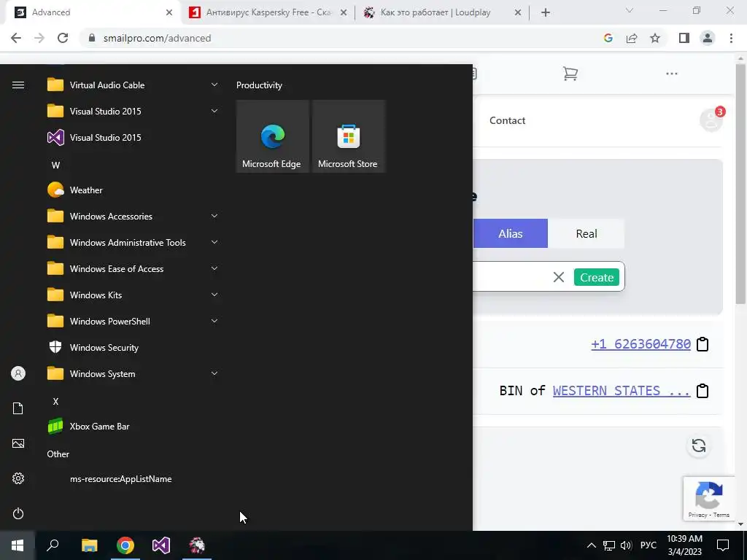Open Settings gear in Start sidebar
The image size is (747, 560).
tap(18, 478)
